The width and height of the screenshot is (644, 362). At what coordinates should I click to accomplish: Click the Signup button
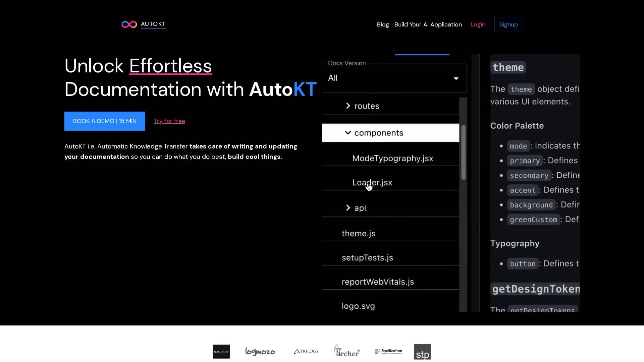pos(508,24)
